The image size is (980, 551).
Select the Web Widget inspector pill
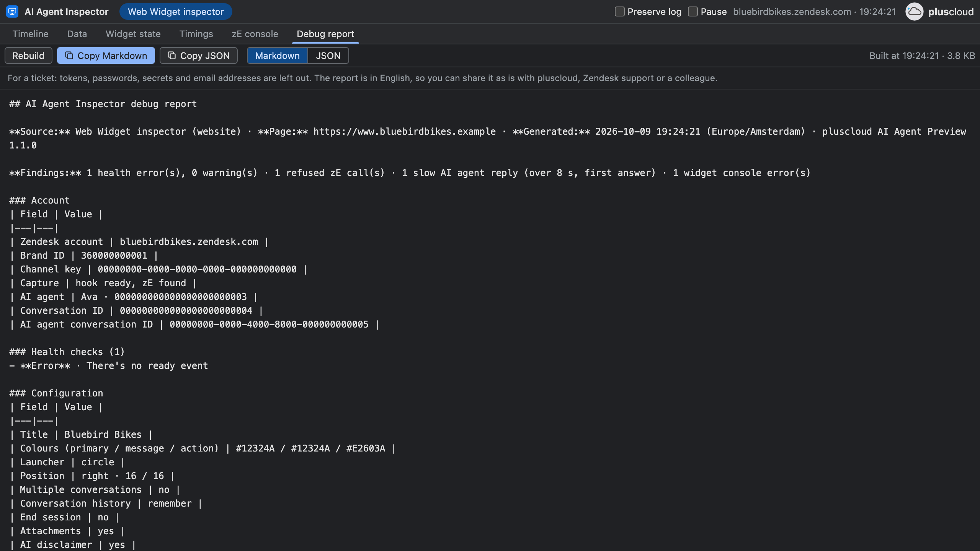click(176, 11)
